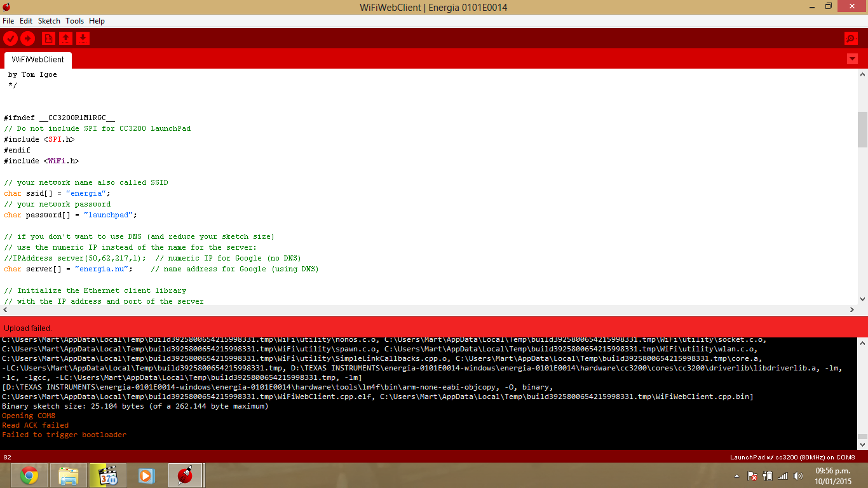The image size is (868, 488).
Task: Click the editor scrollbar down arrow
Action: [862, 299]
